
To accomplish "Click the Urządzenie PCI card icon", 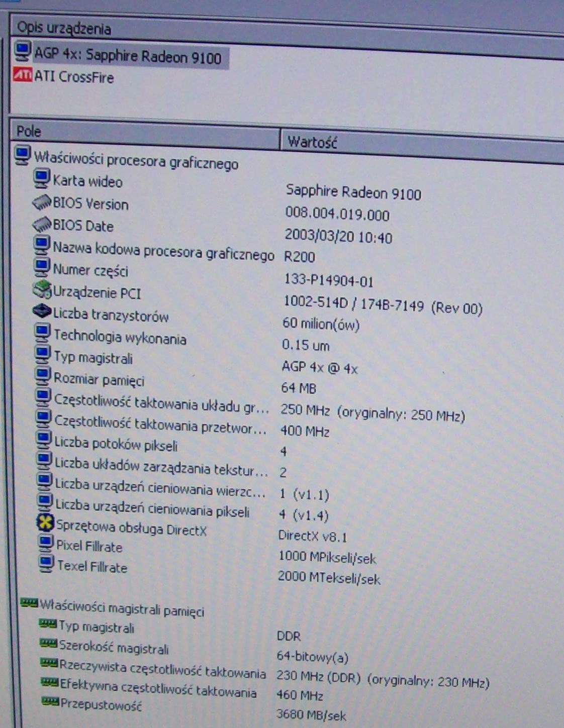I will (42, 290).
